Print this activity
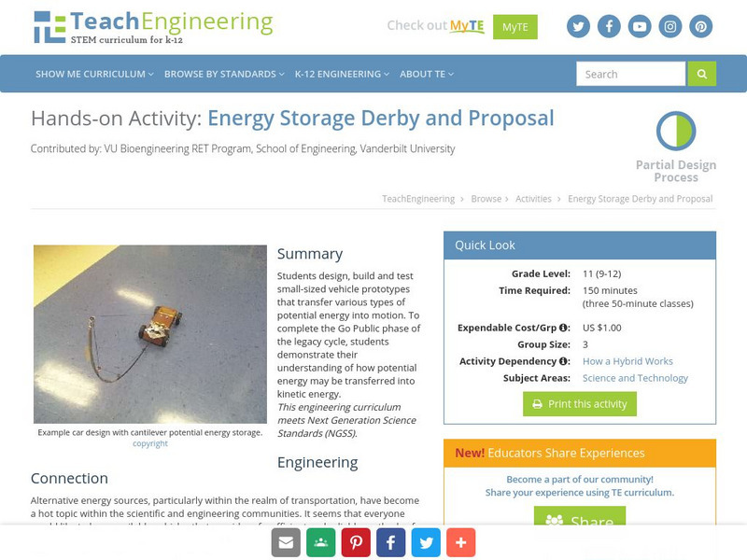Viewport: 747px width, 560px height. pyautogui.click(x=580, y=404)
